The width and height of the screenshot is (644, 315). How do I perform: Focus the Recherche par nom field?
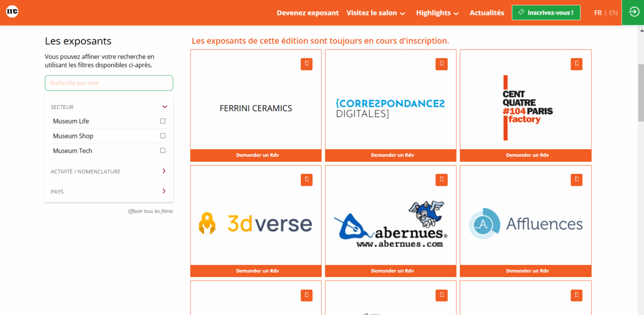(109, 83)
